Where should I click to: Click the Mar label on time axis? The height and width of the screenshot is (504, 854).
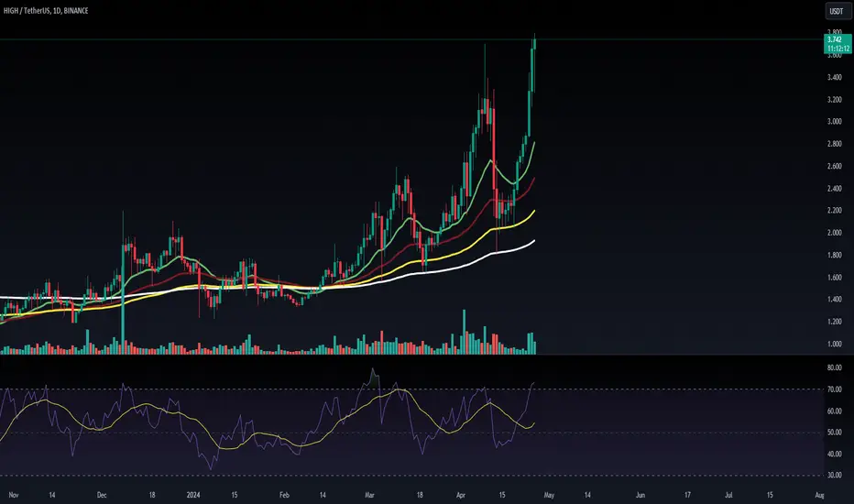tap(370, 495)
